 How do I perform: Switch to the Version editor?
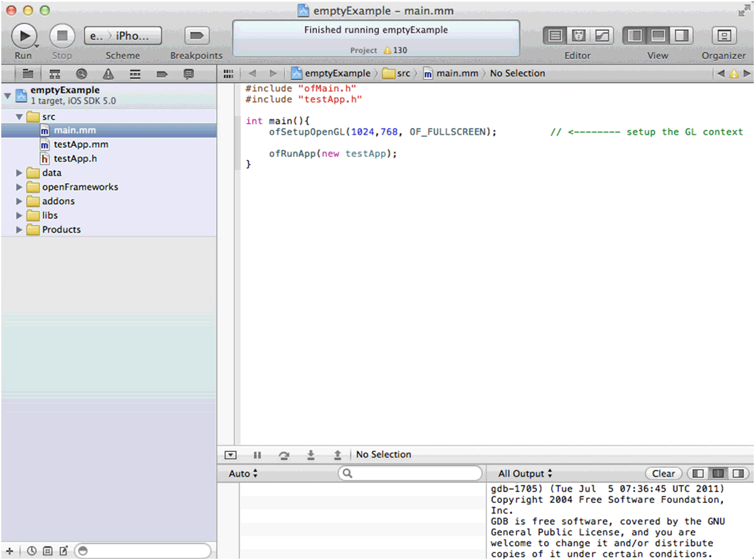tap(601, 36)
